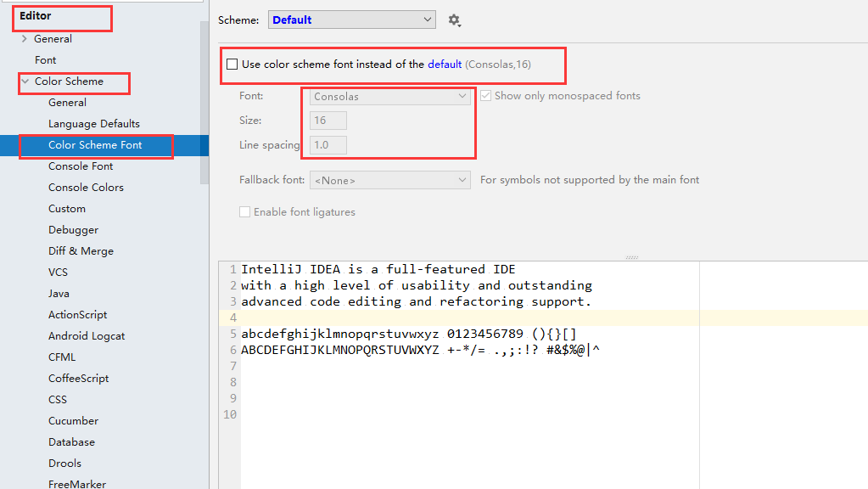Toggle Show only monospaced fonts checkbox
This screenshot has height=489, width=868.
tap(485, 96)
